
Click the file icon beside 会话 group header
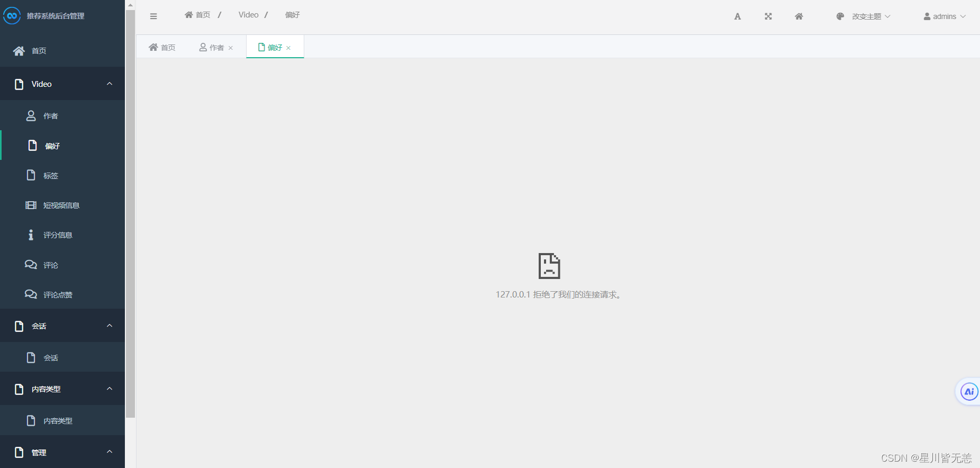click(x=19, y=326)
